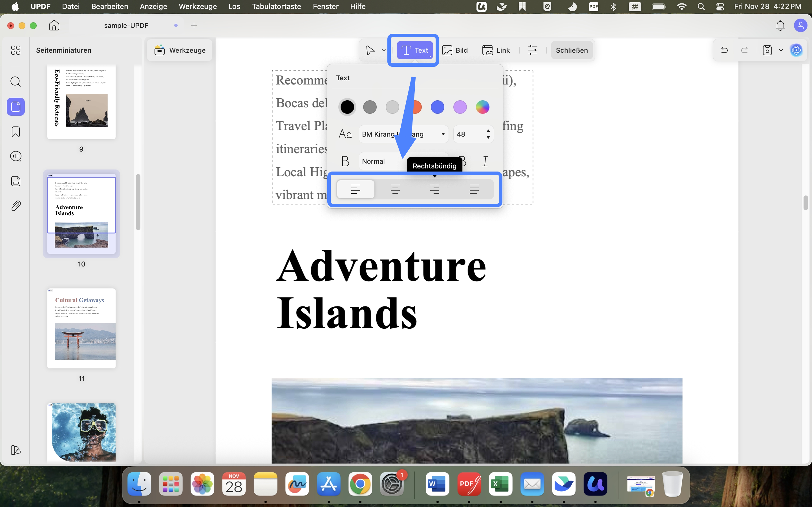Viewport: 812px width, 507px height.
Task: Open the attachments panel
Action: pos(16,206)
